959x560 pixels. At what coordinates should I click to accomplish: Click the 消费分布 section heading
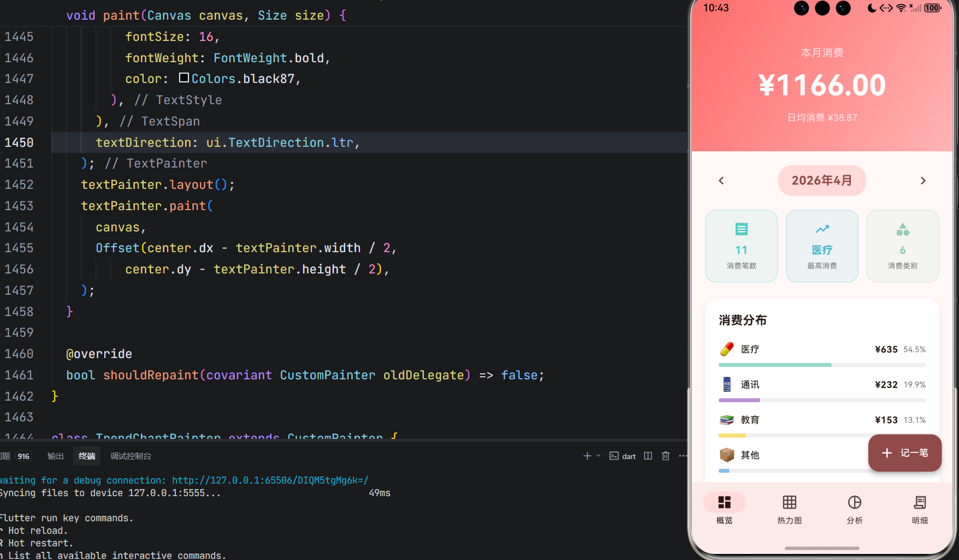tap(743, 320)
